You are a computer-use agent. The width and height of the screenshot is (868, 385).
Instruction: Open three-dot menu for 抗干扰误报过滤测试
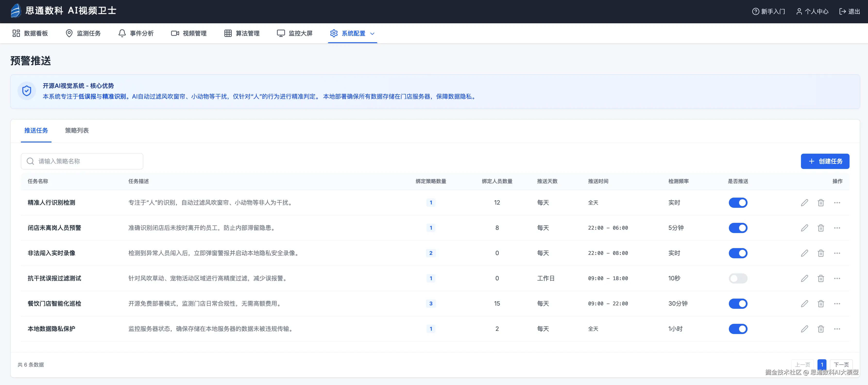coord(837,278)
